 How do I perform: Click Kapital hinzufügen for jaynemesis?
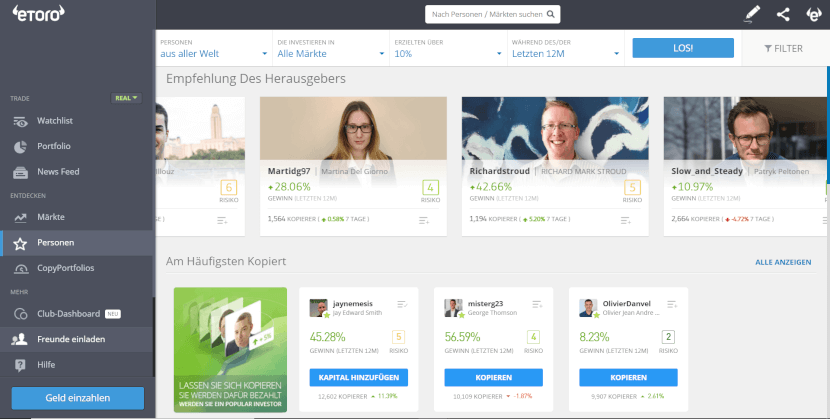[358, 378]
